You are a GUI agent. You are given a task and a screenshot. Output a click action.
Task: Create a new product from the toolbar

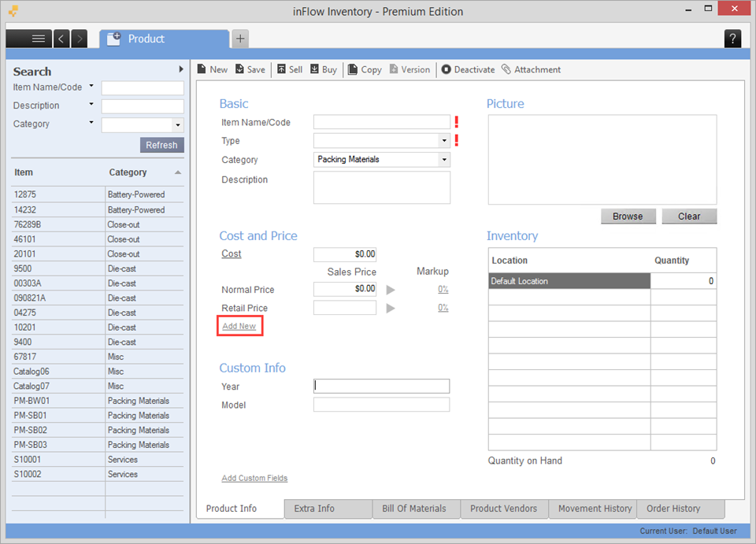212,69
